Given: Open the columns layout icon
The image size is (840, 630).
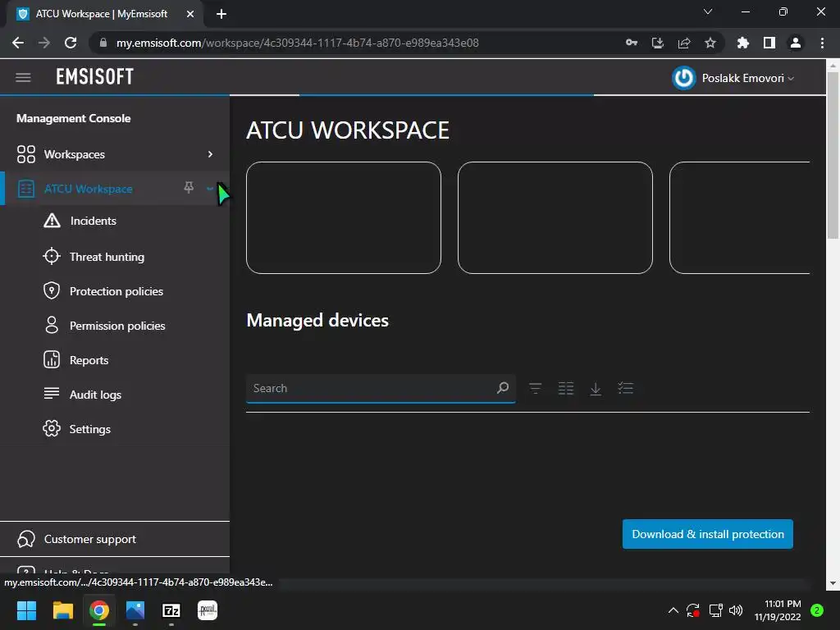Looking at the screenshot, I should pyautogui.click(x=566, y=388).
